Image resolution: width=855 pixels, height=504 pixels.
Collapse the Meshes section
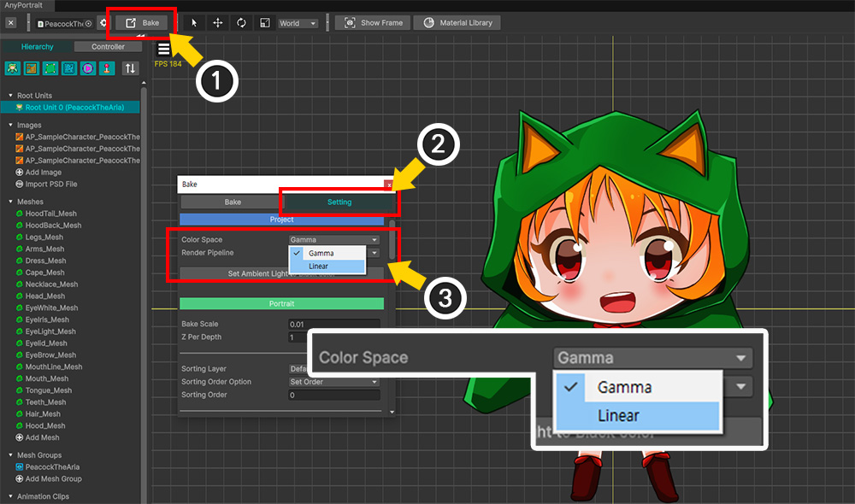[x=10, y=202]
